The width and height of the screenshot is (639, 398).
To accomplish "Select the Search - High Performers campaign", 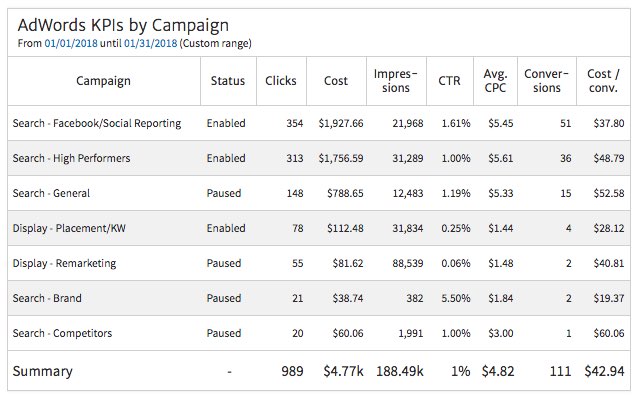I will coord(319,158).
